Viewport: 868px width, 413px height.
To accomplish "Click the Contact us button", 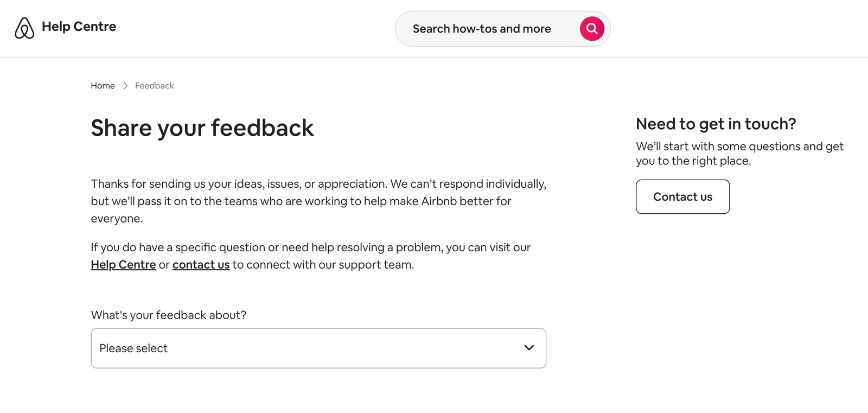I will (682, 196).
